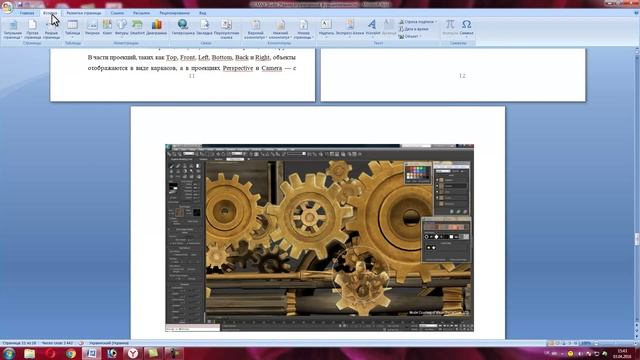The height and width of the screenshot is (360, 640).
Task: Click the word count in the status bar
Action: pyautogui.click(x=57, y=343)
